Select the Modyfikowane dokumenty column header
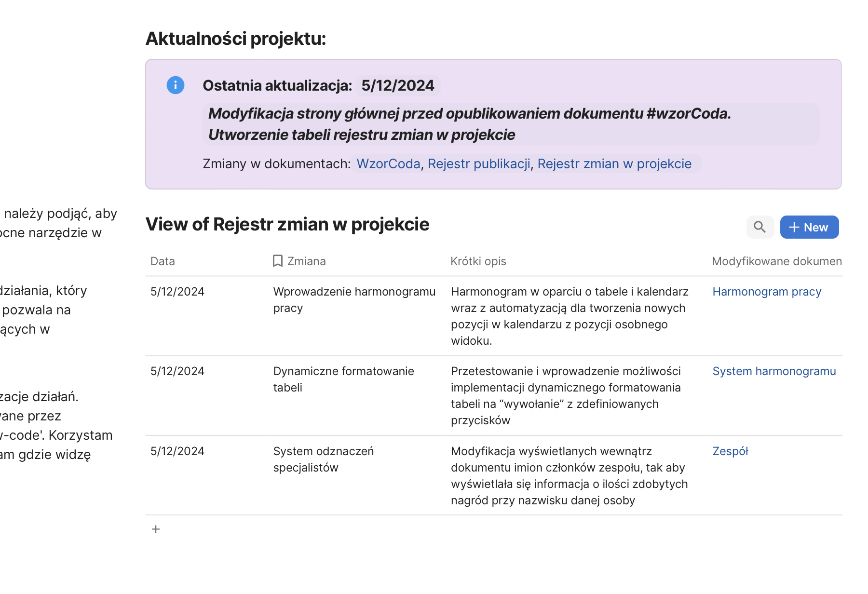 (x=776, y=261)
